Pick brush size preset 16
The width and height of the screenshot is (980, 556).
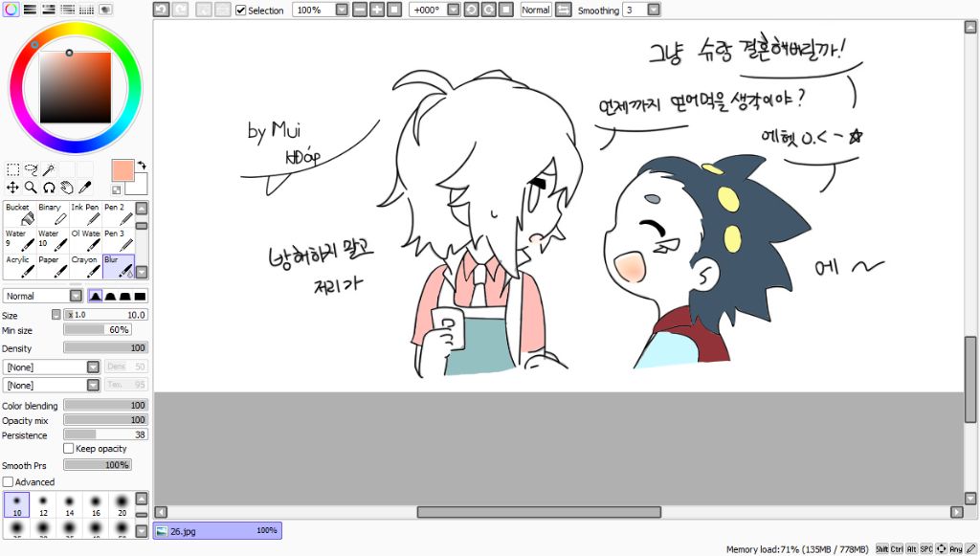click(96, 504)
